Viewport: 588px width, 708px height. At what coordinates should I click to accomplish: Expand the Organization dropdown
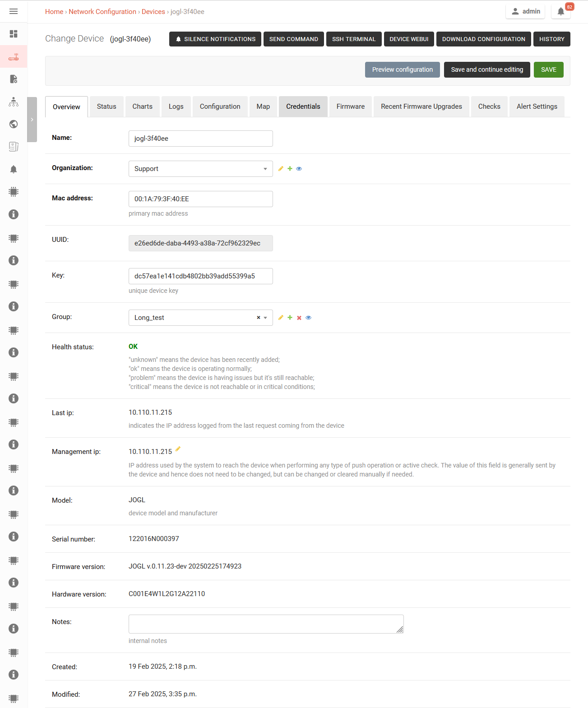tap(200, 169)
